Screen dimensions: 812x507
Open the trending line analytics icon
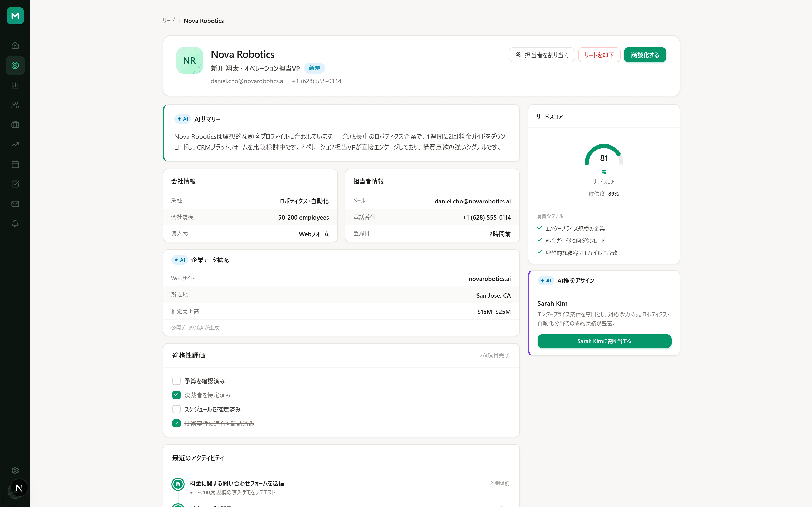(15, 144)
